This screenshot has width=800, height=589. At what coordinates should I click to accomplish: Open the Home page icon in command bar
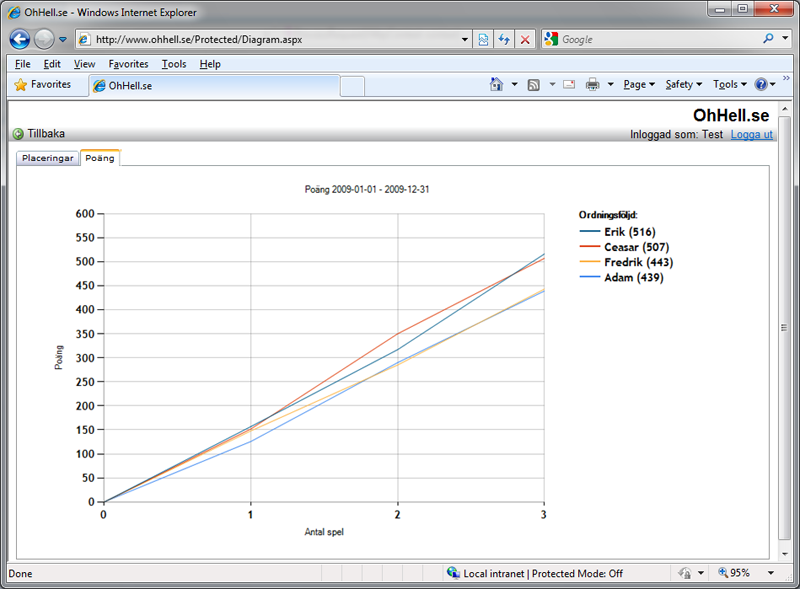(496, 85)
